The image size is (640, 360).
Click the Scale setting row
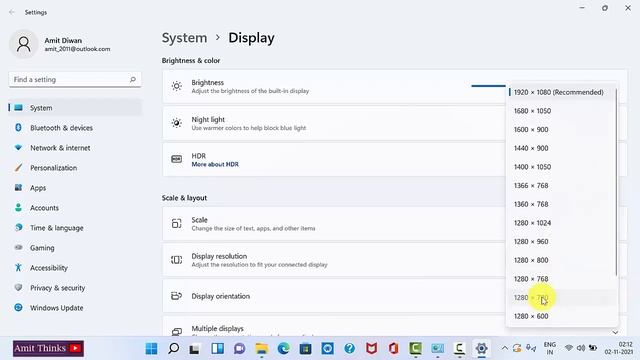334,224
